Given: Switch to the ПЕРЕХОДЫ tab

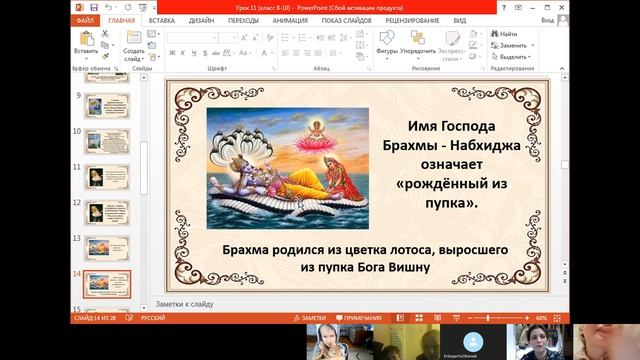Looking at the screenshot, I should (x=243, y=20).
